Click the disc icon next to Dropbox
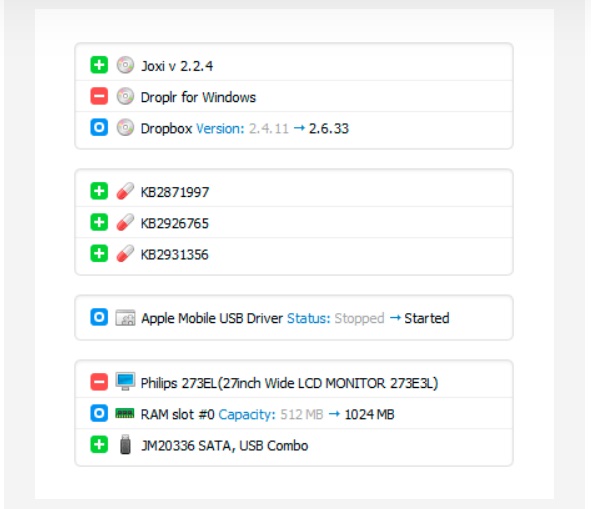Screen dimensions: 591x509 pos(125,128)
